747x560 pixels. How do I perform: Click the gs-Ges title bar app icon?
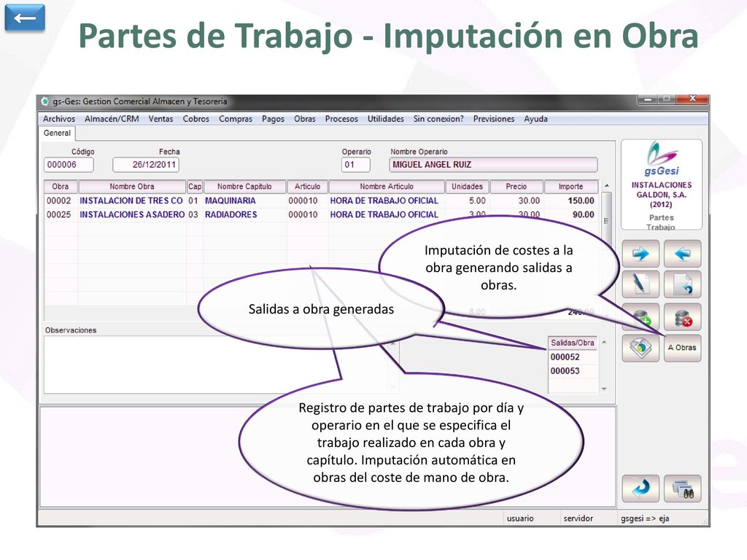(45, 101)
